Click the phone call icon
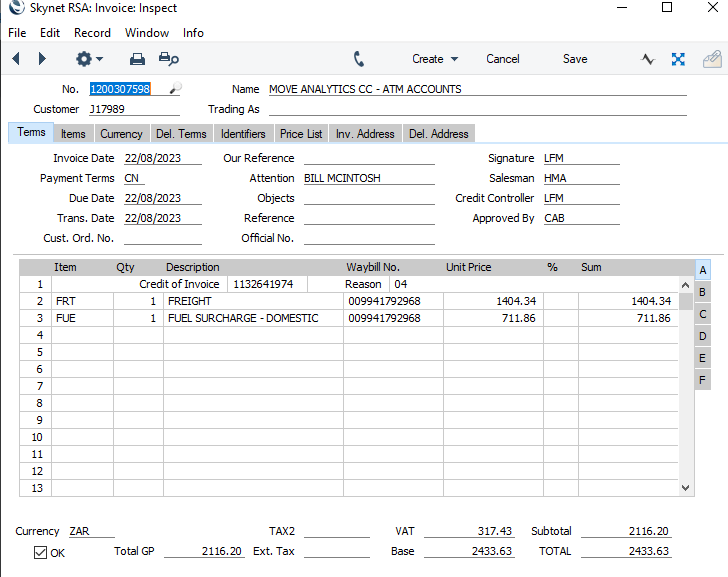 point(358,59)
